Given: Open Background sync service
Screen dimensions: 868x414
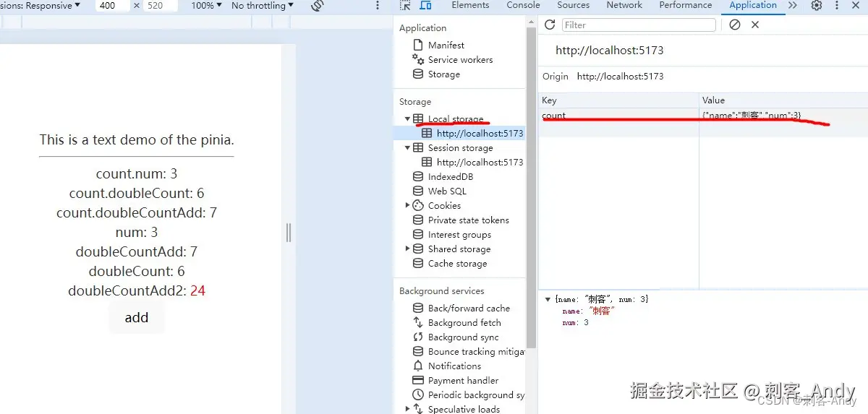Looking at the screenshot, I should pyautogui.click(x=463, y=337).
